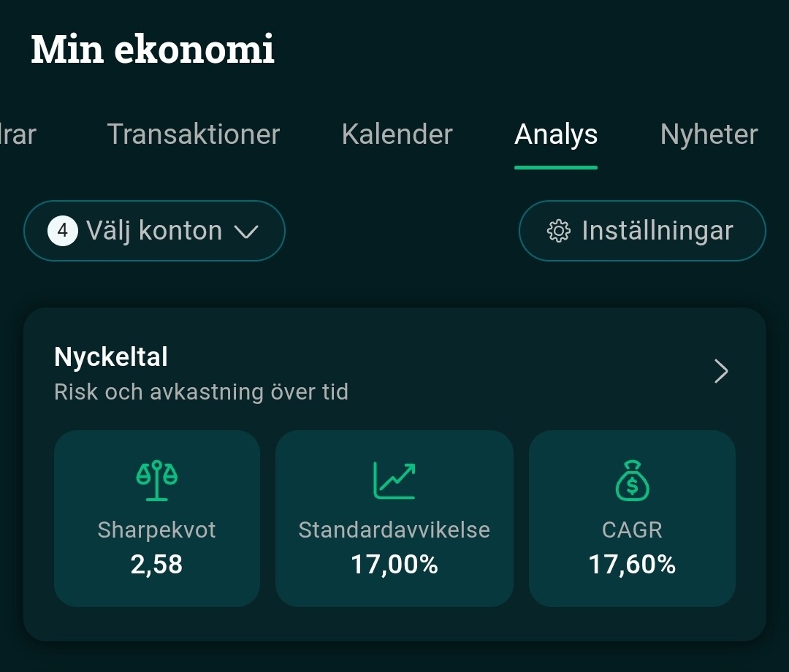Select the Standardavvikelse 17,00% figure
This screenshot has height=672, width=789.
(394, 565)
